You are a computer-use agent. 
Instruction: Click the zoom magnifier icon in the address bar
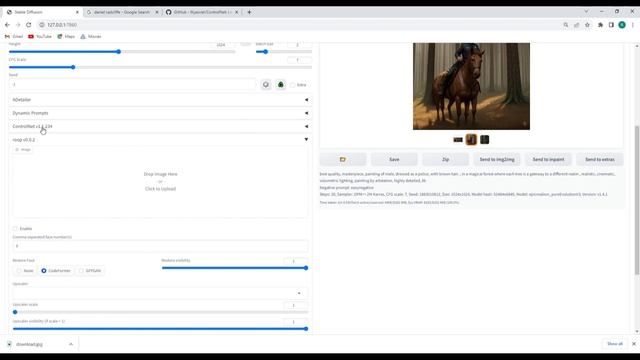(566, 25)
